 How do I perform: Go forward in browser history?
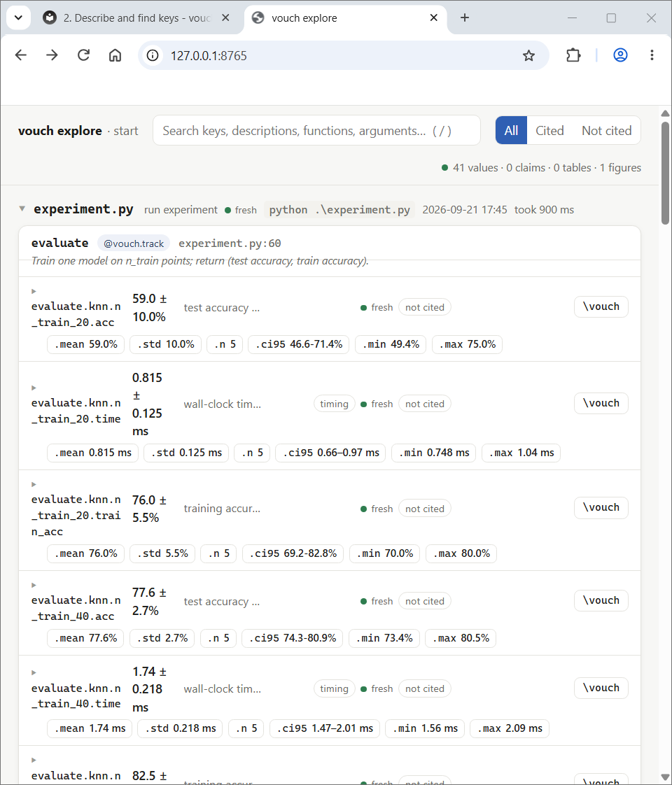coord(52,55)
